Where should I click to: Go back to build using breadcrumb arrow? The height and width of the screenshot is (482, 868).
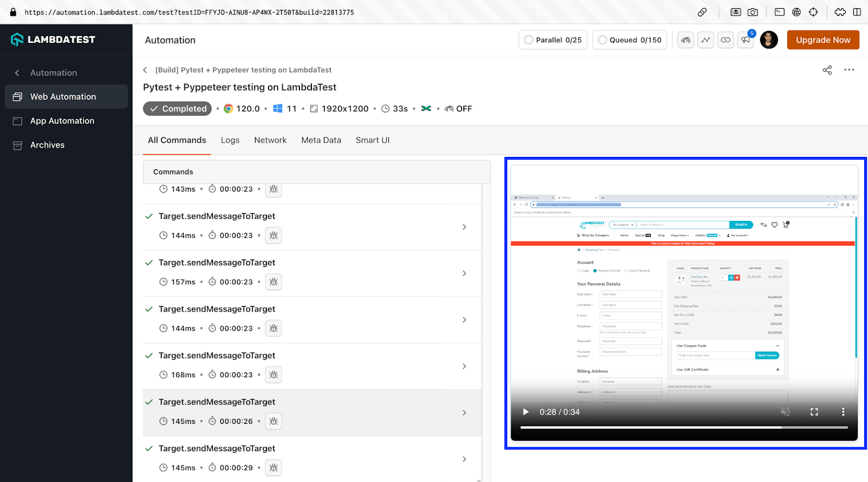(145, 70)
